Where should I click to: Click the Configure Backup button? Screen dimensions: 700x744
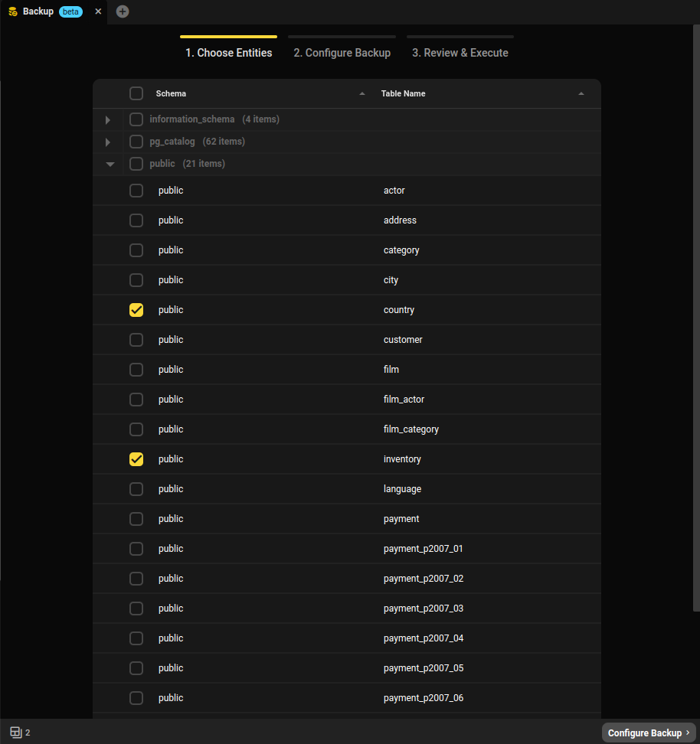[x=648, y=733]
